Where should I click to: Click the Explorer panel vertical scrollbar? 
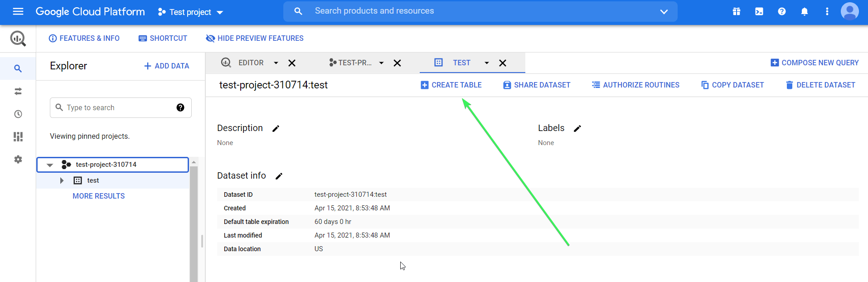click(x=194, y=224)
